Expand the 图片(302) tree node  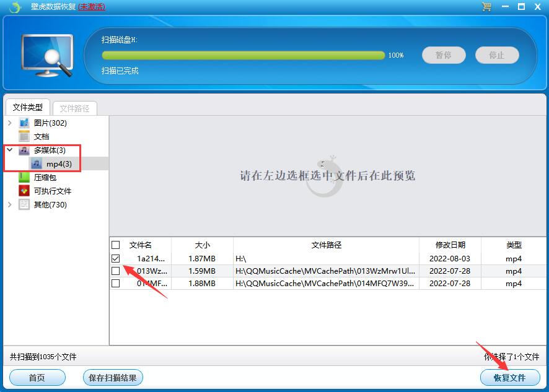pos(10,123)
